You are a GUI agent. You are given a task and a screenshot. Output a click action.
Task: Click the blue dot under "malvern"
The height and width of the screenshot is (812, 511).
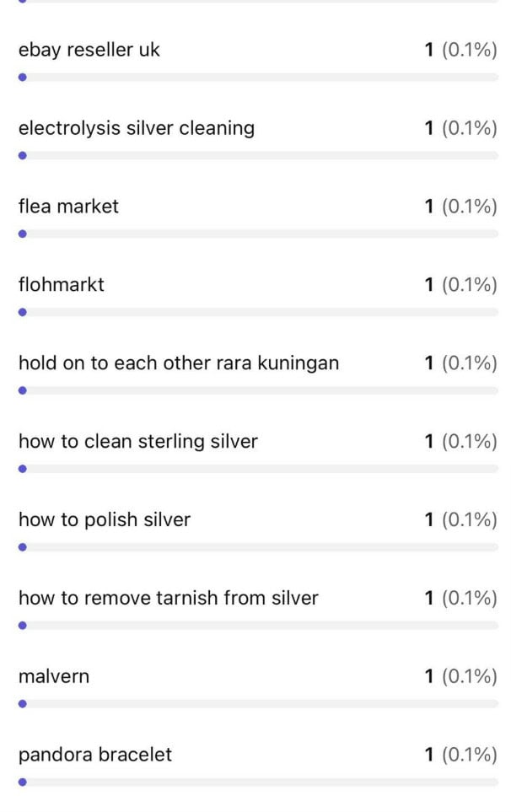[x=22, y=703]
